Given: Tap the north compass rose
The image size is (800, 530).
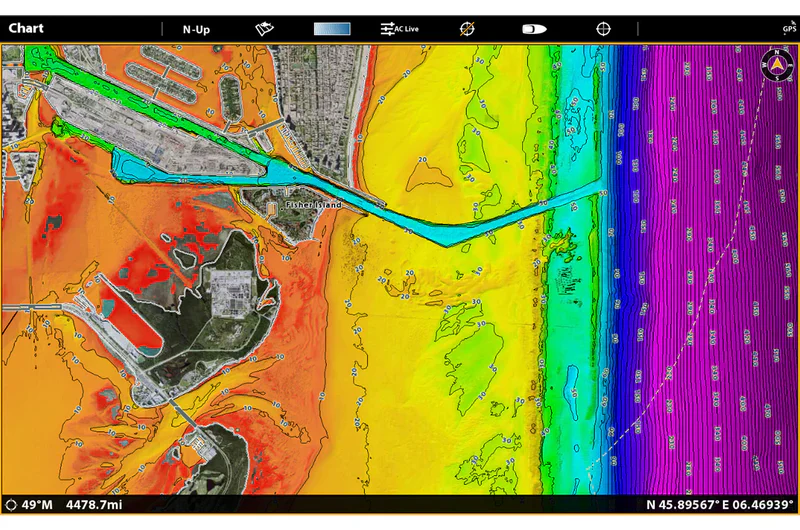Looking at the screenshot, I should click(x=777, y=65).
